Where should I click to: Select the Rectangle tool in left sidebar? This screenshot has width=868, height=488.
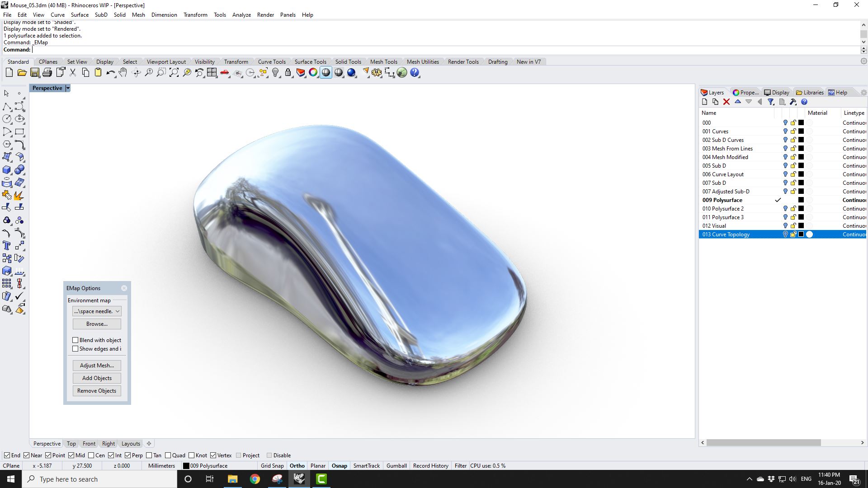(x=19, y=131)
